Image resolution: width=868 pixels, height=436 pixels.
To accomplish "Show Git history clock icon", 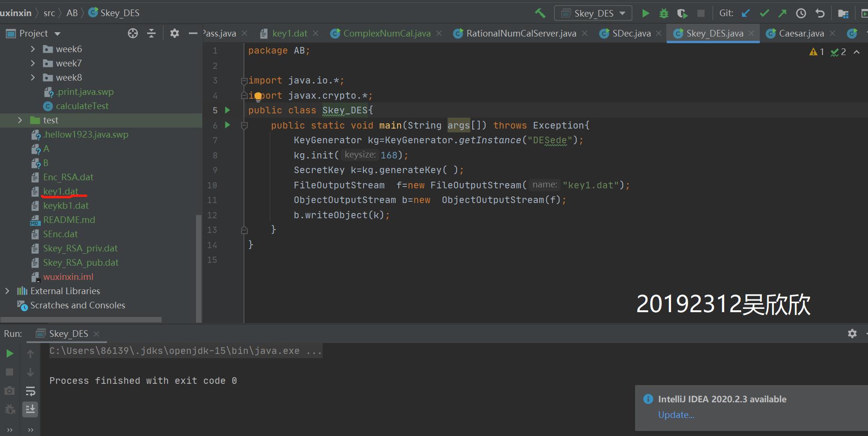I will tap(801, 13).
